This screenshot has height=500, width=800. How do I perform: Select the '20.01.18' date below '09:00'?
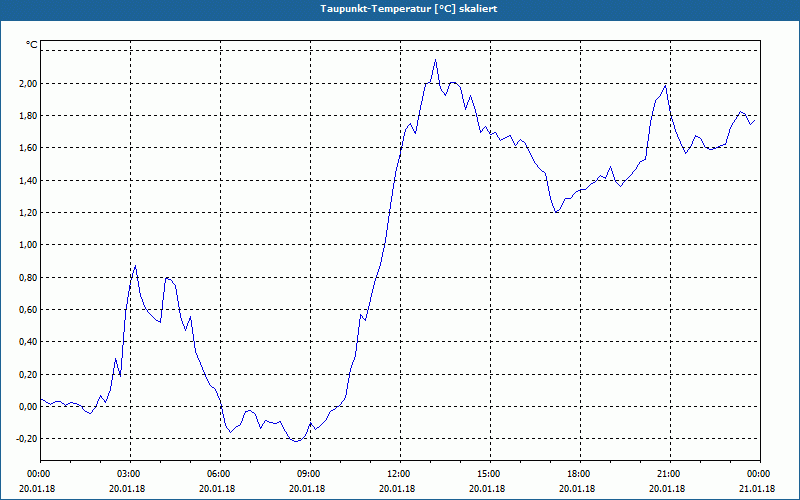[x=307, y=489]
